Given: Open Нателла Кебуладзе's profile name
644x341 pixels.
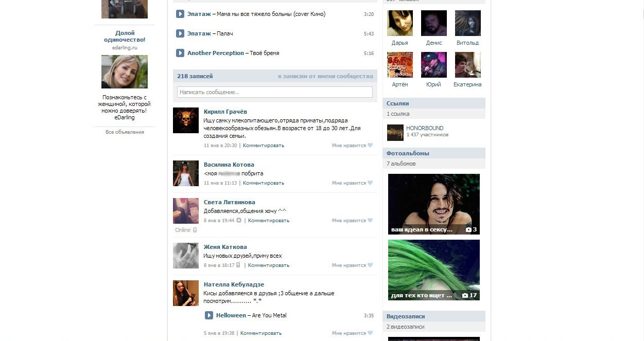Looking at the screenshot, I should coord(234,284).
